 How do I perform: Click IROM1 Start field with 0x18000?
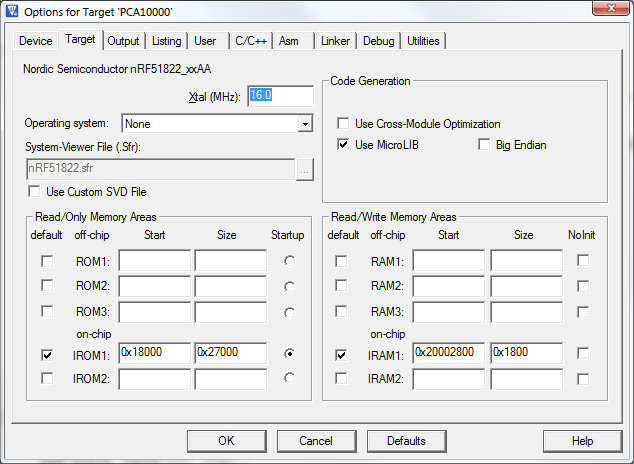tap(154, 353)
